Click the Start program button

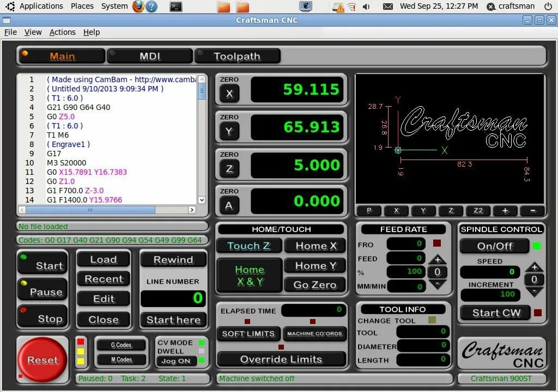(x=43, y=264)
